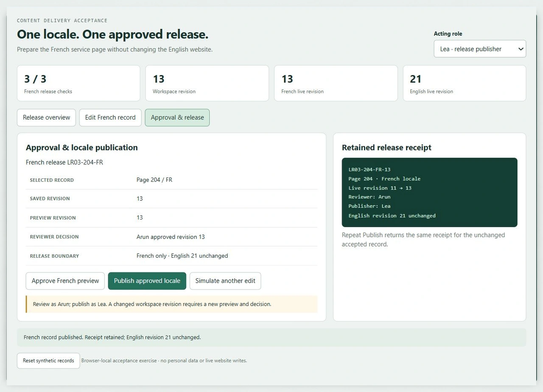
Task: Switch to the Release overview tab
Action: coord(46,117)
